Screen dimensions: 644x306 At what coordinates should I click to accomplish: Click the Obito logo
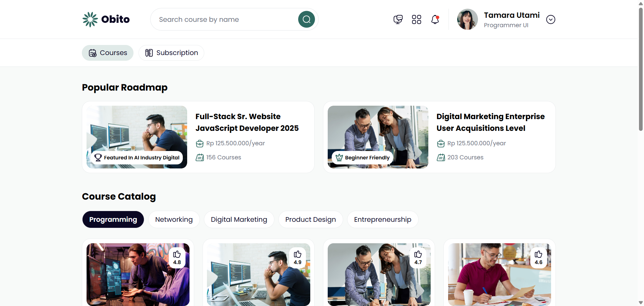(106, 19)
